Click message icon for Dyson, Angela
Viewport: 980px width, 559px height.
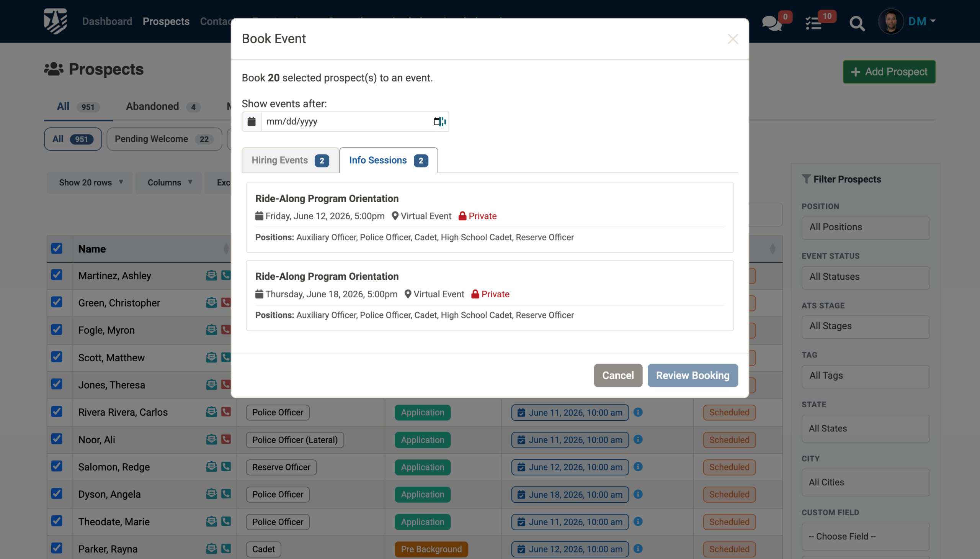[x=211, y=494]
